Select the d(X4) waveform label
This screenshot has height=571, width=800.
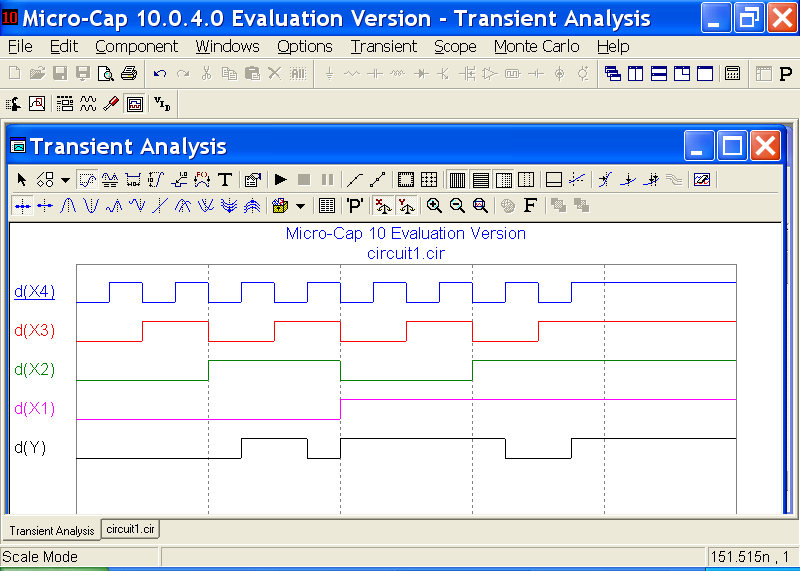34,291
